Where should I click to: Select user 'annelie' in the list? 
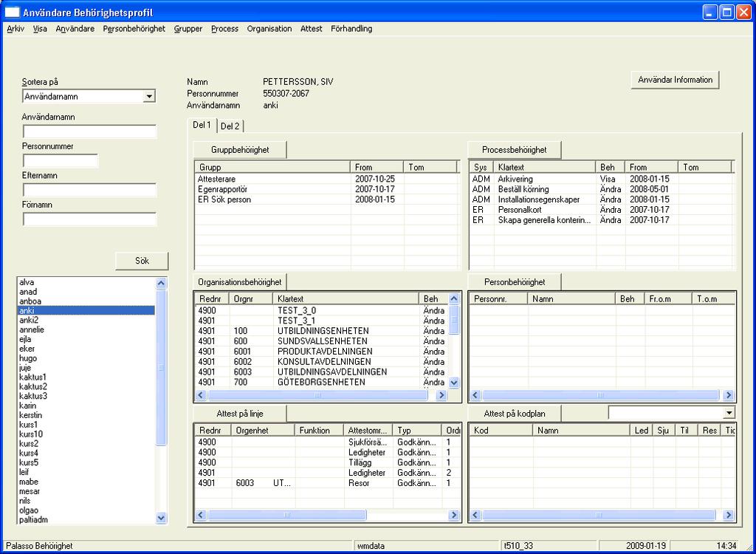point(86,330)
